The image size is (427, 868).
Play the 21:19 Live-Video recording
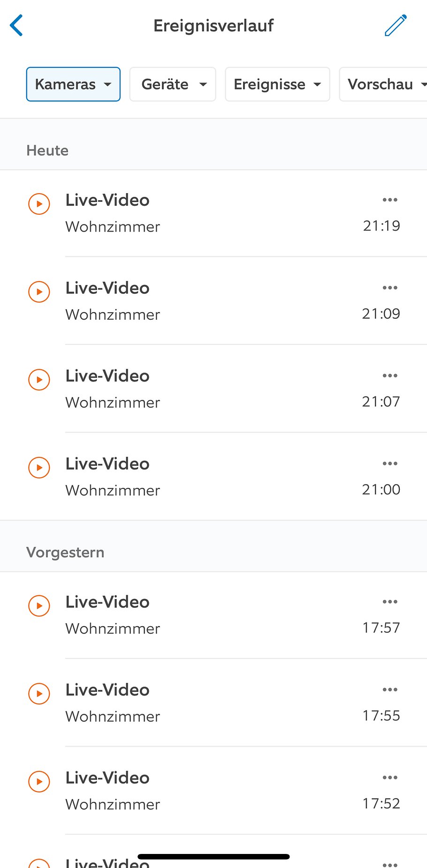39,204
